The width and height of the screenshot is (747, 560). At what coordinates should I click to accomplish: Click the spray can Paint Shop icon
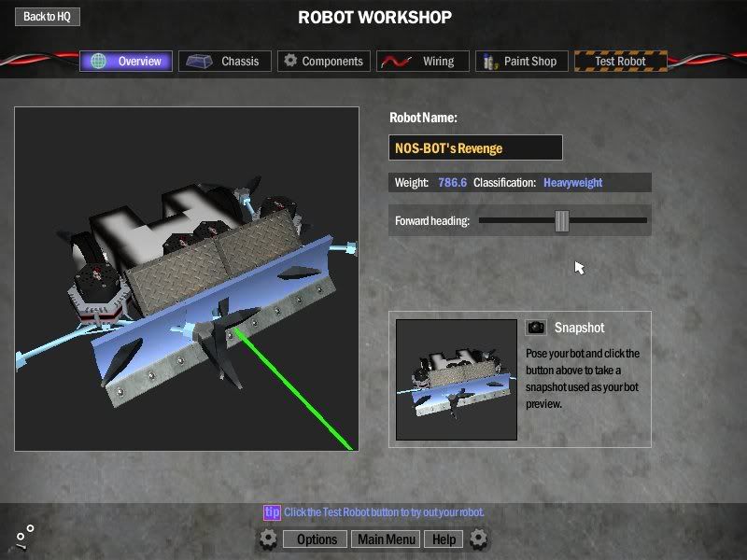pyautogui.click(x=489, y=62)
